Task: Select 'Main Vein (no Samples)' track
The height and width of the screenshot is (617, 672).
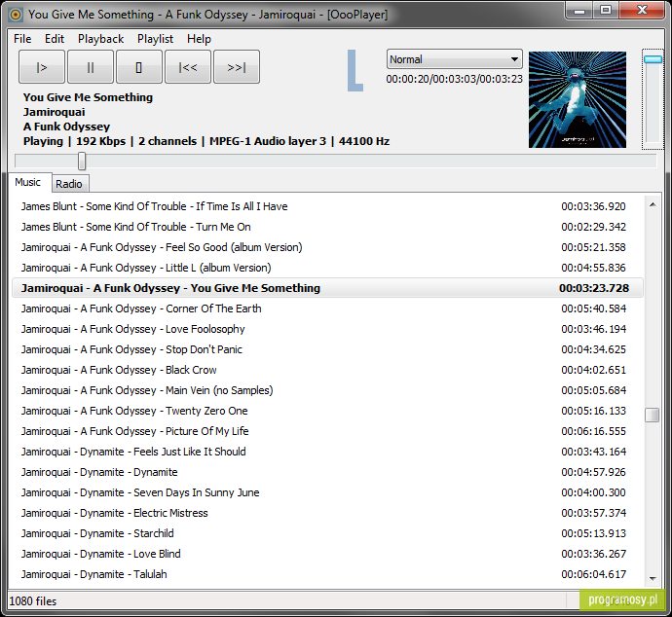Action: 327,390
